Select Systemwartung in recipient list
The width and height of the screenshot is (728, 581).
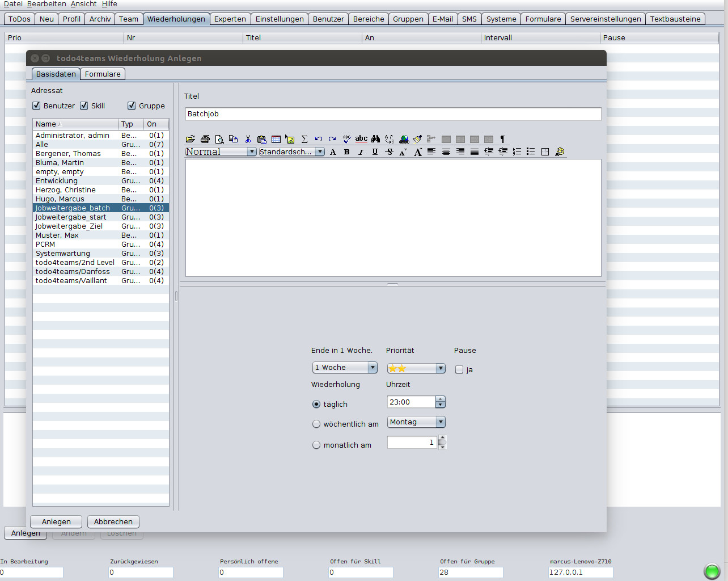coord(101,254)
